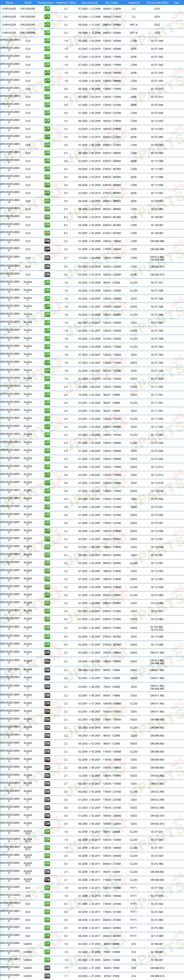Click the Moc silnika column header
The width and height of the screenshot is (184, 980).
click(112, 3)
